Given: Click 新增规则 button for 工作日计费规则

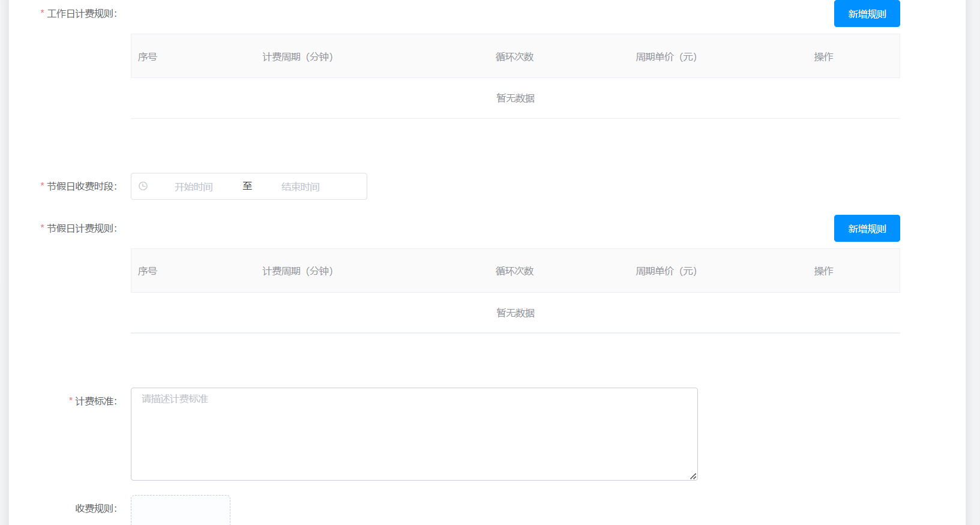Looking at the screenshot, I should (x=867, y=14).
